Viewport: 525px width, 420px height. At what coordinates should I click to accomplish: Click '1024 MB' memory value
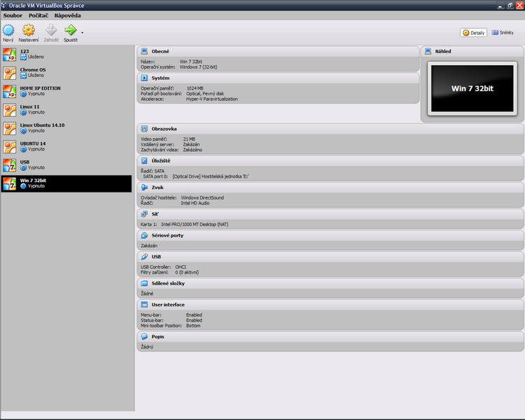click(x=195, y=88)
